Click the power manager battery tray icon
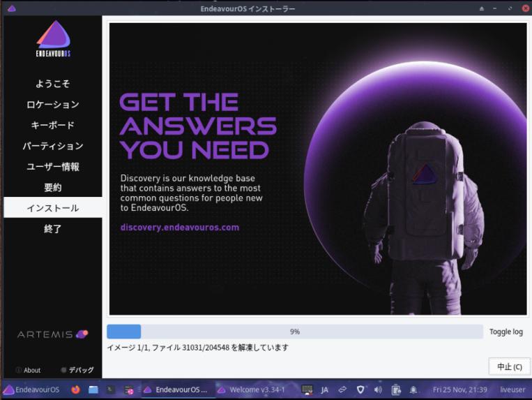This screenshot has height=400, width=532. [x=395, y=390]
